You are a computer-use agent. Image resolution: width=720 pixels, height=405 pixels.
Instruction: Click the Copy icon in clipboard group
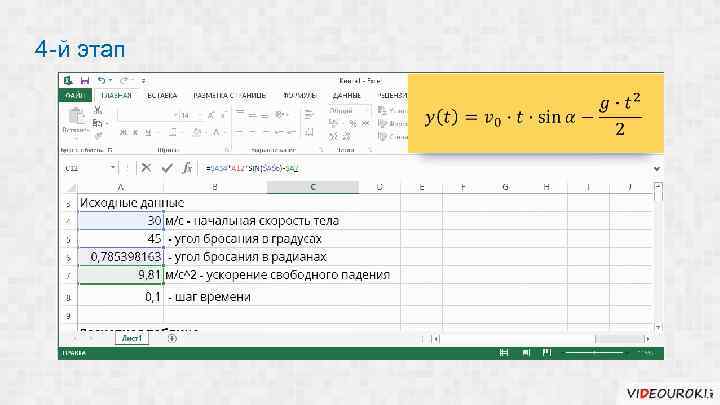pos(97,123)
